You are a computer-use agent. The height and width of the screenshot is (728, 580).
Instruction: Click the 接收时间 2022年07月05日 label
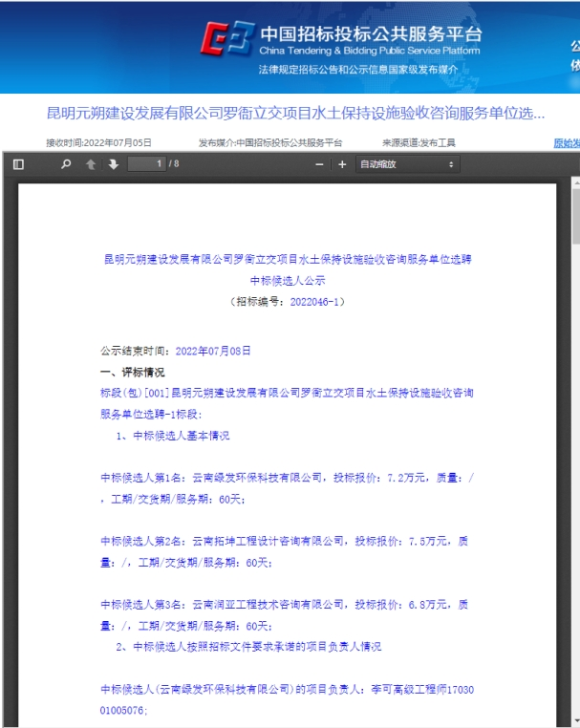[x=98, y=142]
